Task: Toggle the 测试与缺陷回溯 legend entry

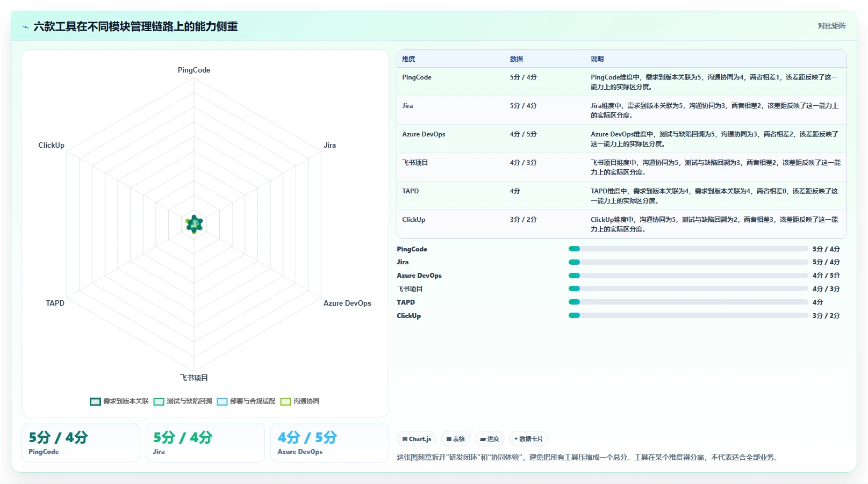Action: 183,401
